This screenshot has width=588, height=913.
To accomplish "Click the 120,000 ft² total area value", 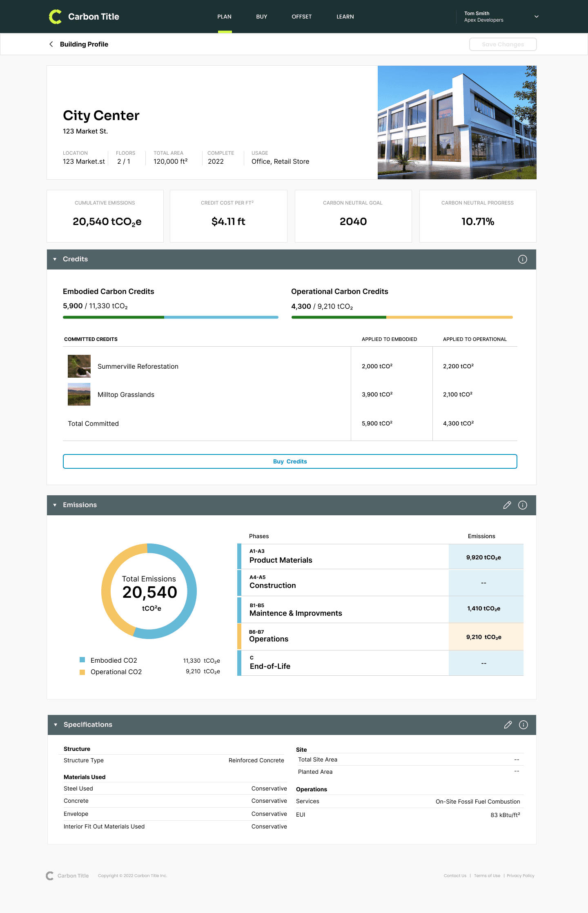I will pos(171,162).
